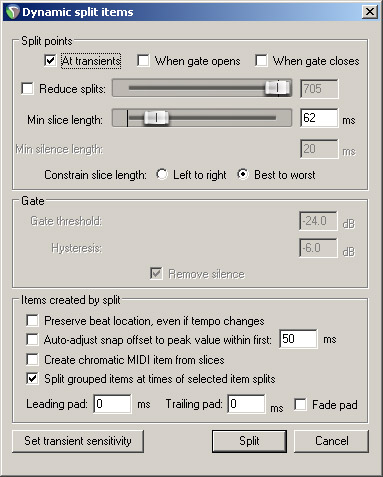Click the snap offset 50 ms field
Image resolution: width=383 pixels, height=477 pixels.
(x=298, y=339)
